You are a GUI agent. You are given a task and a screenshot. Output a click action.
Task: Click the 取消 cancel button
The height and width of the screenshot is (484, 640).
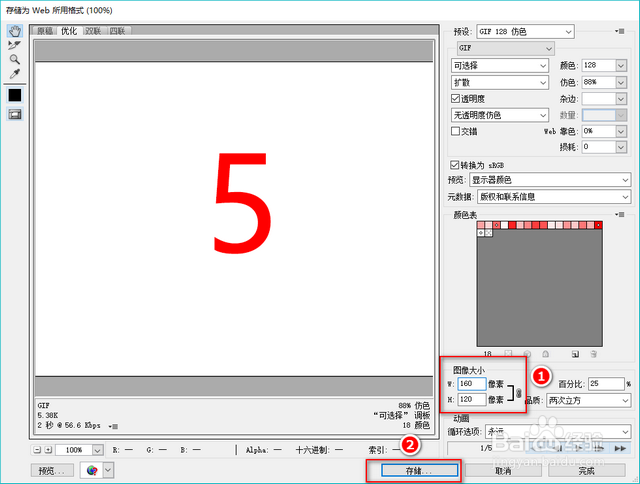[x=503, y=471]
